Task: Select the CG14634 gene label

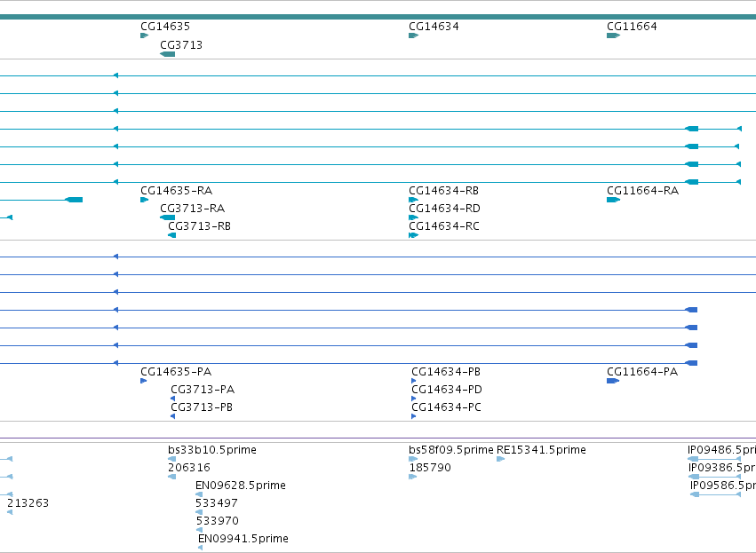Action: coord(434,27)
